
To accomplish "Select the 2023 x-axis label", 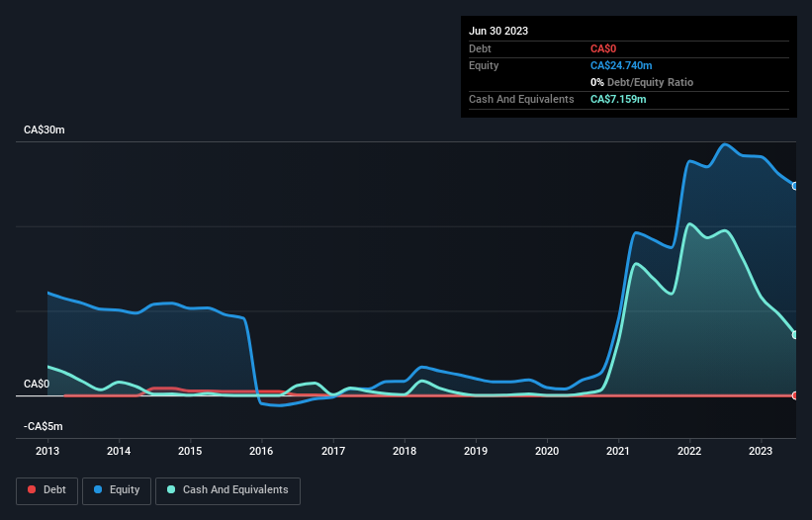I will click(x=761, y=451).
